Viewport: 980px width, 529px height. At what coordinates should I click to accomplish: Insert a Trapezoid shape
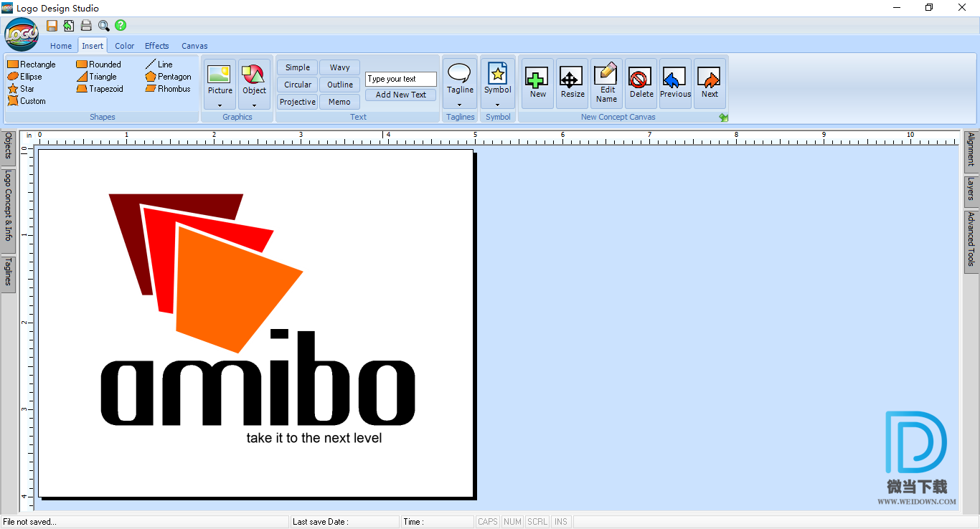tap(100, 89)
